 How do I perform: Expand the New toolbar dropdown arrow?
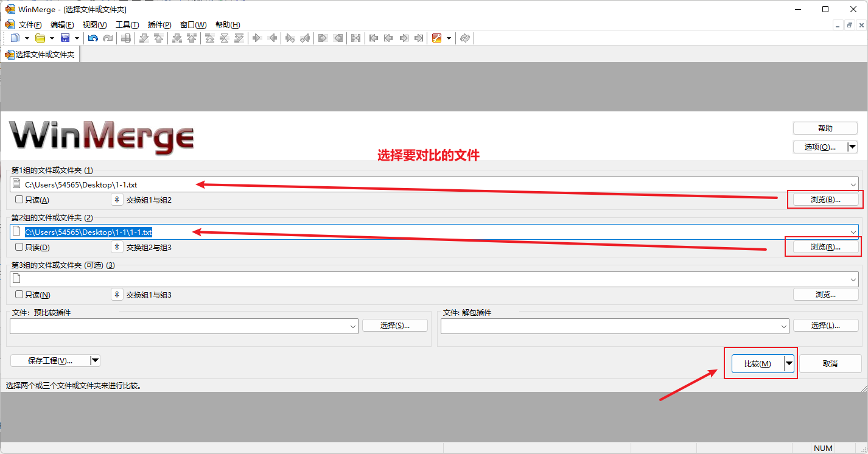(27, 38)
